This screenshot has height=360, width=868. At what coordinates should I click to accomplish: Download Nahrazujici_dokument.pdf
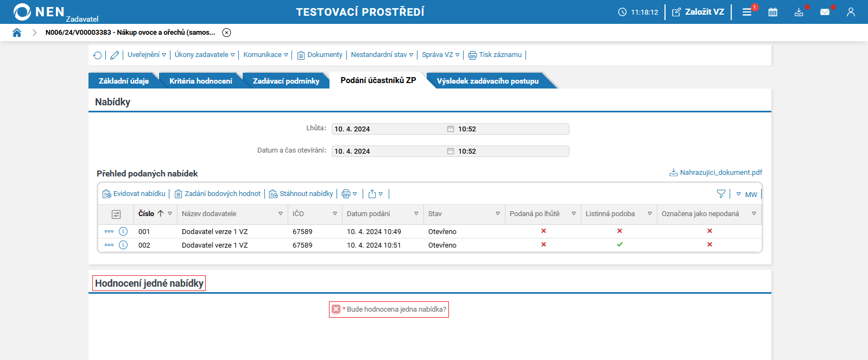pyautogui.click(x=715, y=172)
